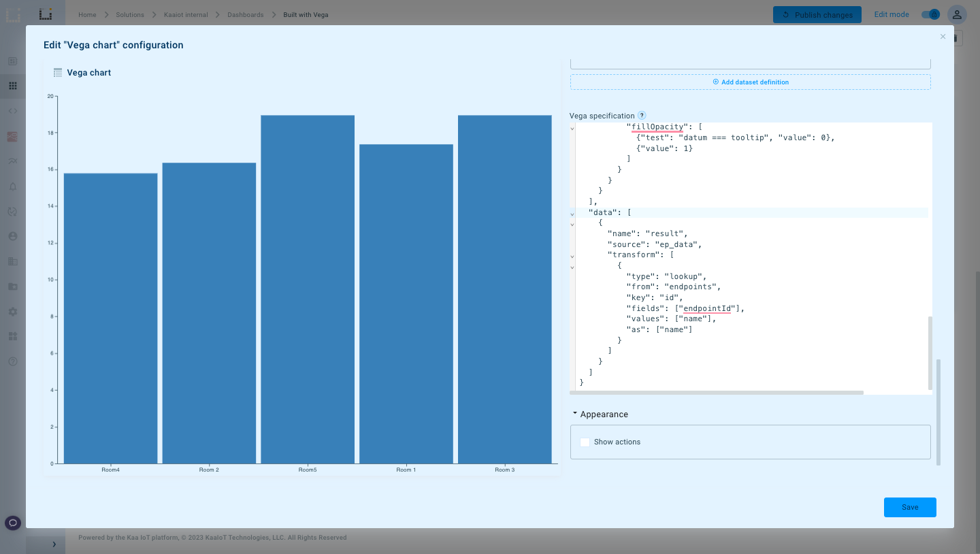
Task: Click the configuration panel vertical scrollbar
Action: (x=939, y=412)
